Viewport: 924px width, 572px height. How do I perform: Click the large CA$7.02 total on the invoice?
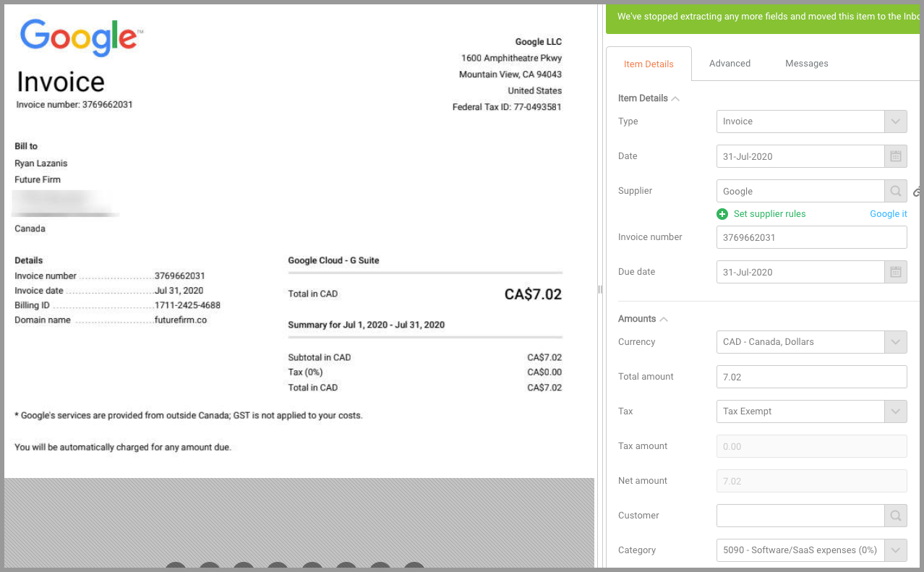coord(533,294)
